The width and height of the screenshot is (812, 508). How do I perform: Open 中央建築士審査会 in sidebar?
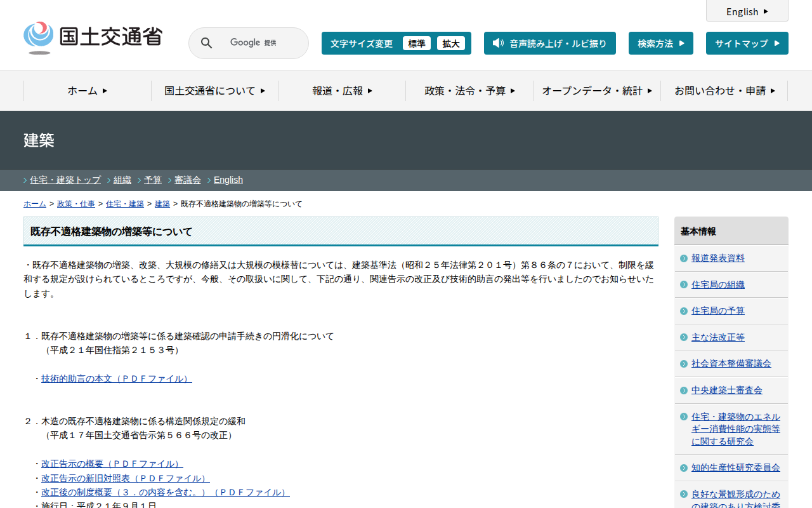click(727, 391)
